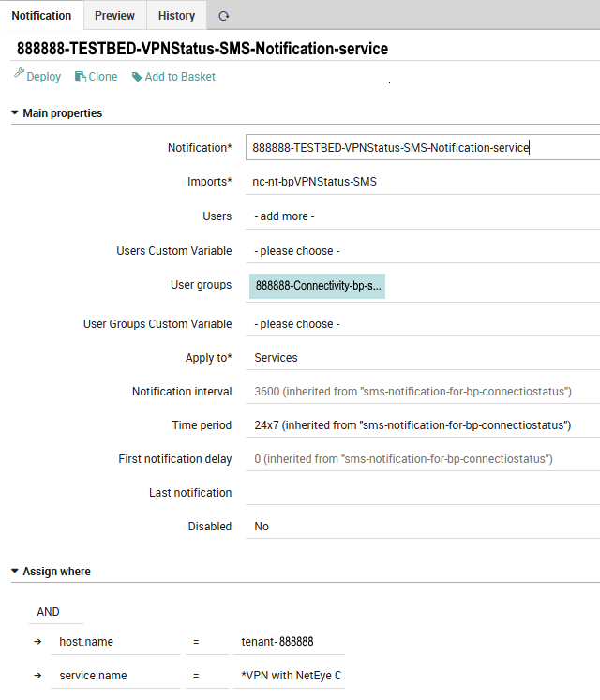Click the Deploy link
The image size is (600, 700).
(43, 77)
